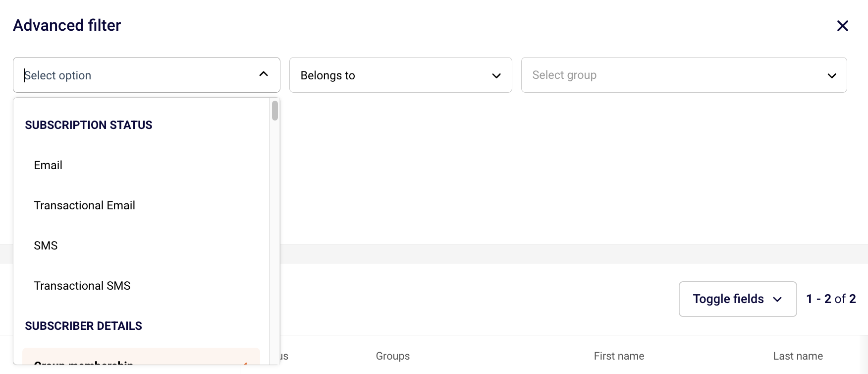Open the Toggle fields dropdown button
This screenshot has height=374, width=868.
coord(737,299)
